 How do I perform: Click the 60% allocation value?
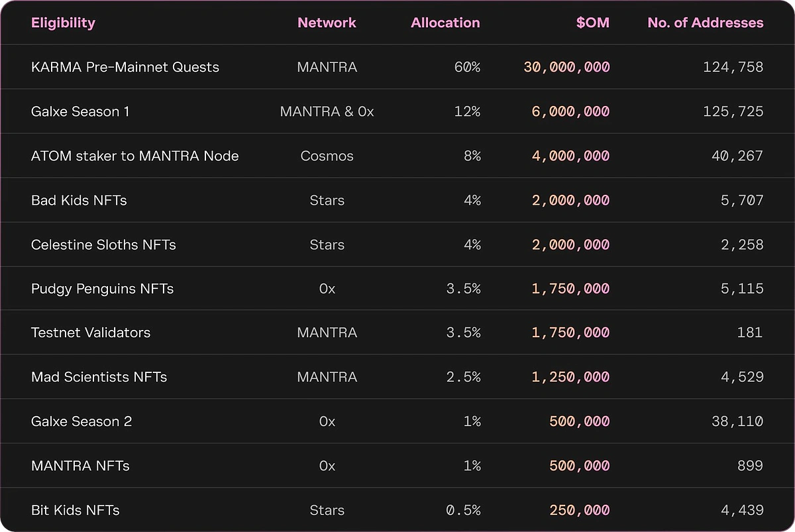(x=467, y=67)
